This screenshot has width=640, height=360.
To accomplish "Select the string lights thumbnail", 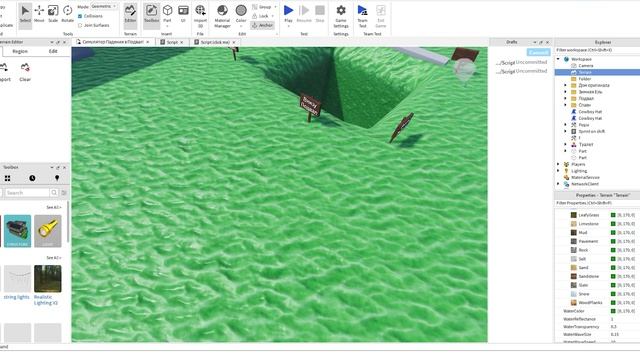I will click(x=17, y=279).
